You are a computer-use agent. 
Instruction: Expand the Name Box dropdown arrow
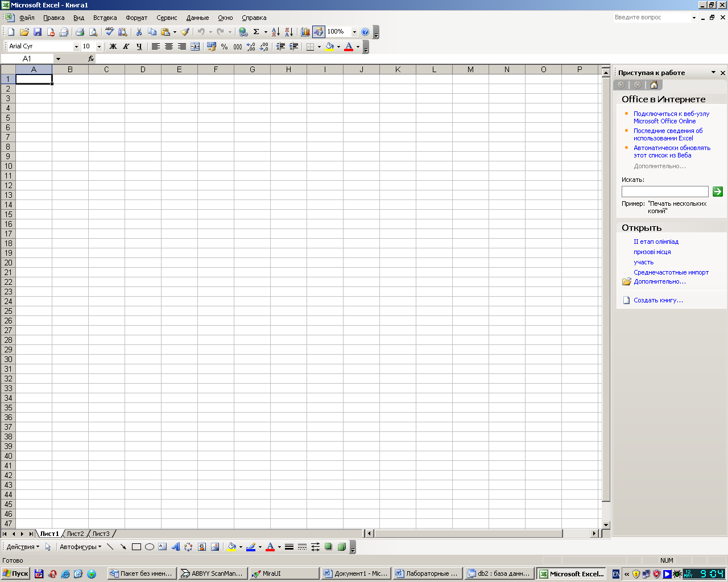coord(58,59)
